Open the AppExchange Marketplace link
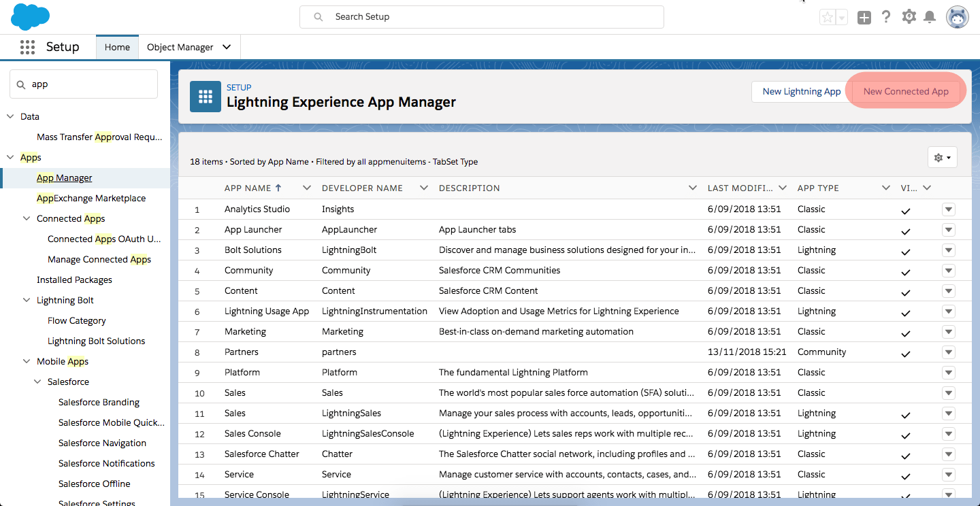Screen dimensions: 980x506 pos(91,198)
